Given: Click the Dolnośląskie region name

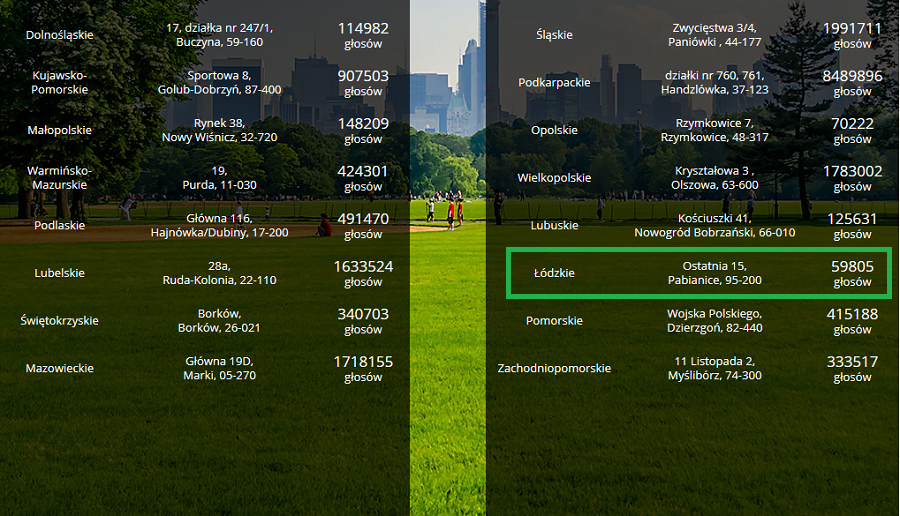Looking at the screenshot, I should pyautogui.click(x=60, y=35).
